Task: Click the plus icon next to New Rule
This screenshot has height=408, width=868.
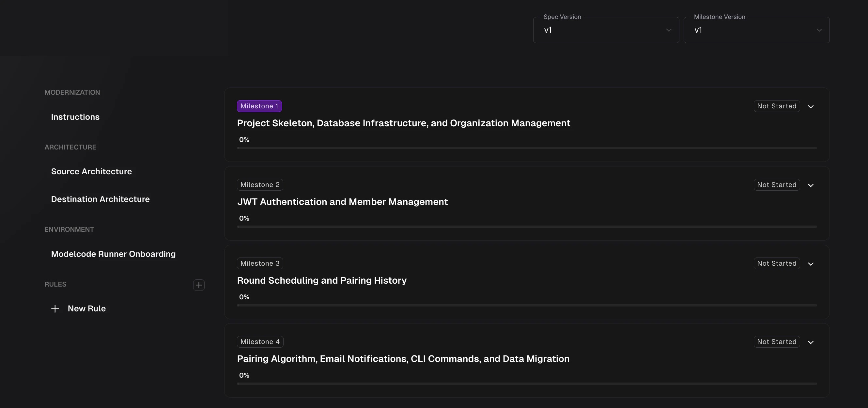Action: 55,308
